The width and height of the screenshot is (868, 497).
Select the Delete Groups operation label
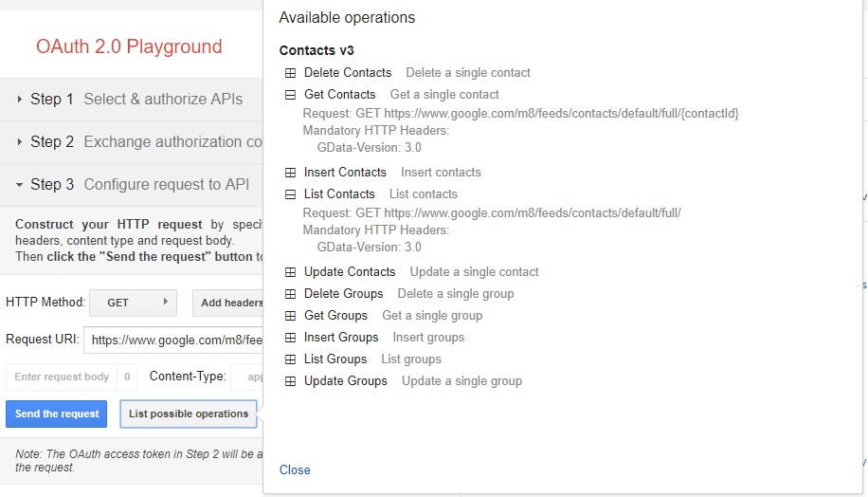343,294
